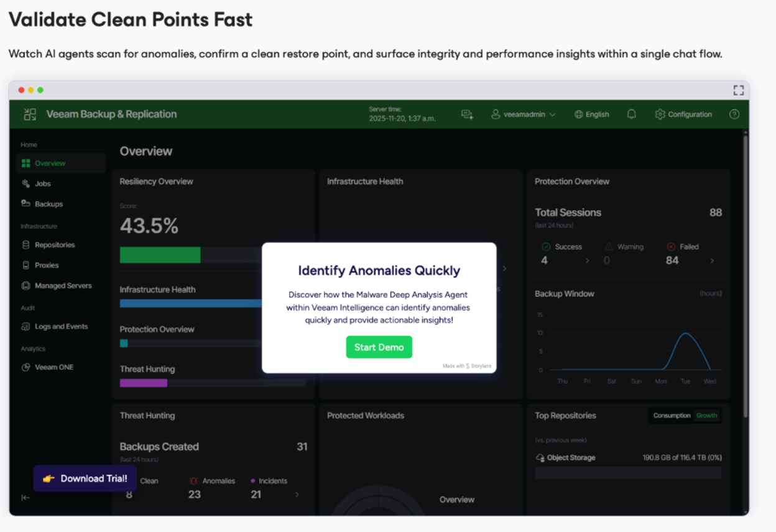Screen dimensions: 776x532
Task: Open Configuration from the header
Action: tap(683, 114)
